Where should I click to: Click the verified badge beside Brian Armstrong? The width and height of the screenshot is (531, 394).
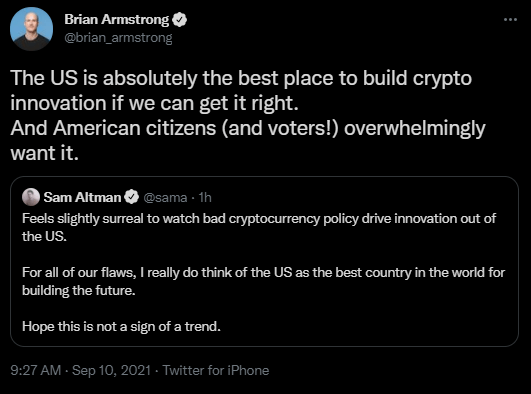[x=179, y=20]
